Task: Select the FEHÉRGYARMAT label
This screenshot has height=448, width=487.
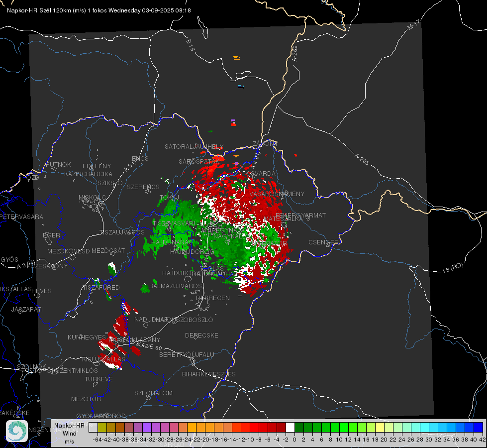Action: (300, 215)
